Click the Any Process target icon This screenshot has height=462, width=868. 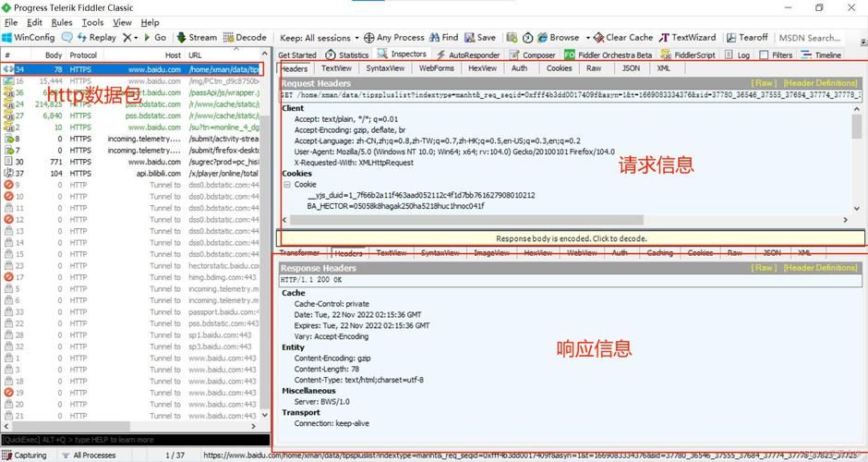click(x=369, y=38)
